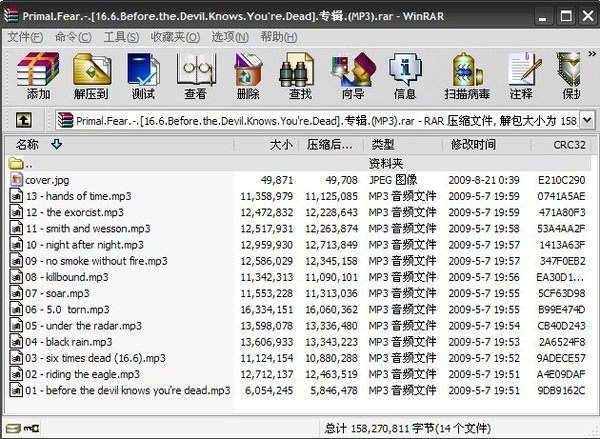600x439 pixels.
Task: Open the 注释 (Comment) tool
Action: [523, 76]
